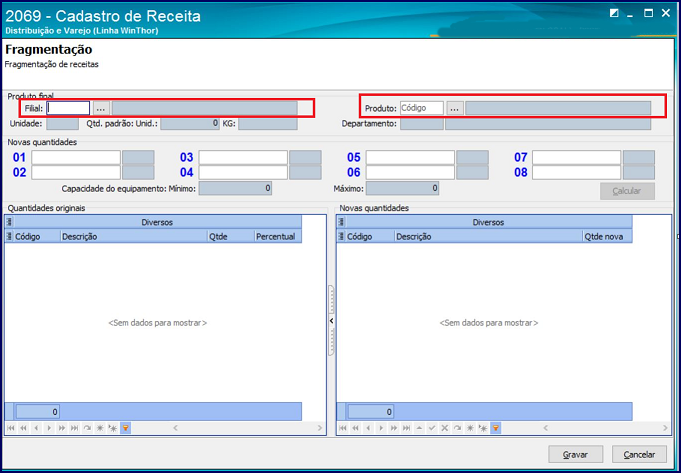Click edit triangle in Novas quantidades navigator
This screenshot has width=681, height=473.
click(419, 428)
